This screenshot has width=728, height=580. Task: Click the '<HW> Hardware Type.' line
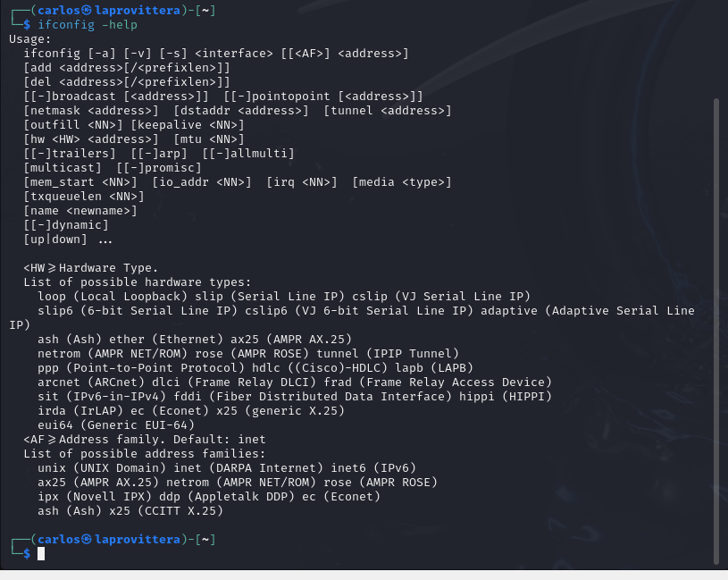[91, 268]
